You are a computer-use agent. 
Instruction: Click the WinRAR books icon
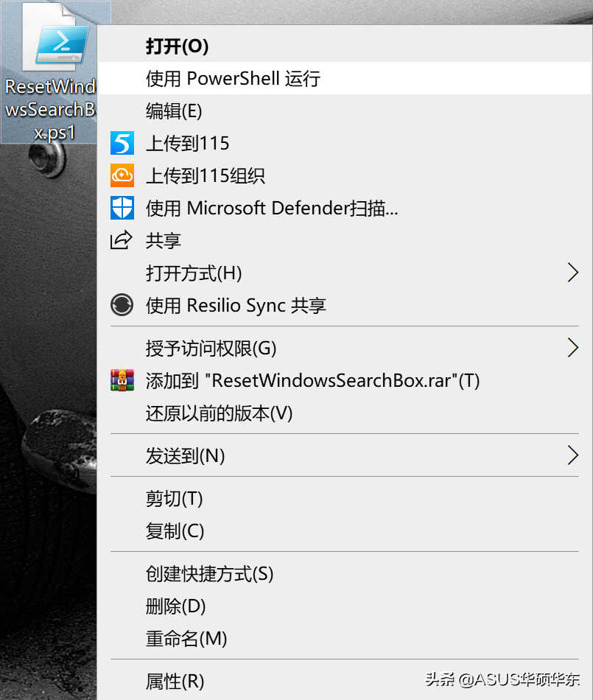122,380
